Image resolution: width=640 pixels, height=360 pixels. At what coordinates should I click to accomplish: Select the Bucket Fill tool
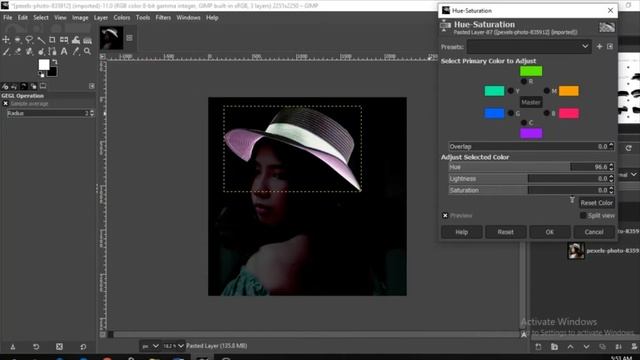point(87,40)
